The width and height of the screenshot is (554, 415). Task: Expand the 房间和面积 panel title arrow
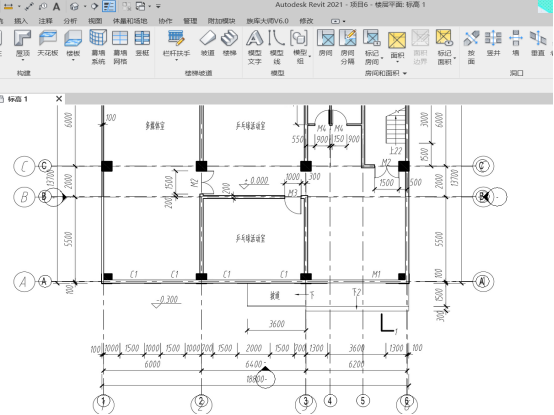405,73
